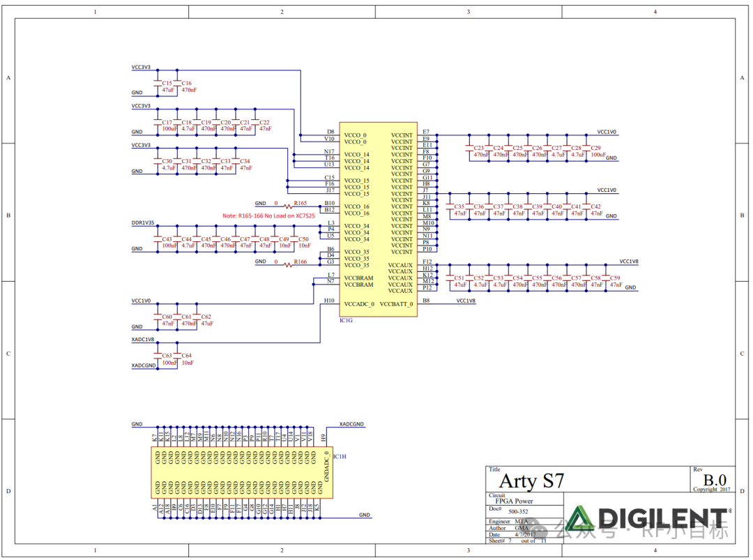This screenshot has width=753, height=560.
Task: Select the B.0 revision text
Action: point(715,480)
